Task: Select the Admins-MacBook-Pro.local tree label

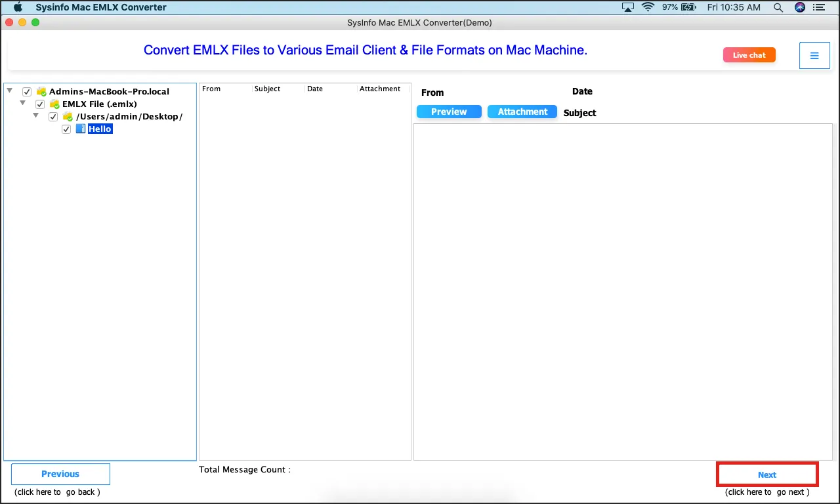Action: click(109, 92)
